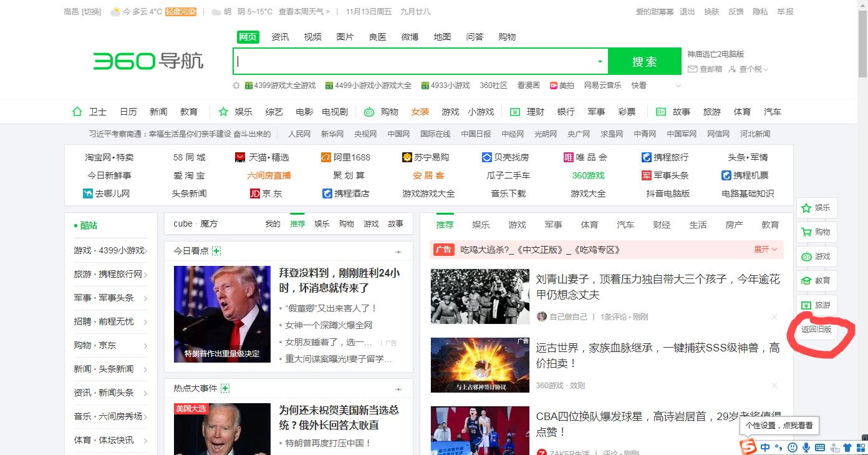
Task: Click the 京东 JD icon
Action: tap(254, 193)
